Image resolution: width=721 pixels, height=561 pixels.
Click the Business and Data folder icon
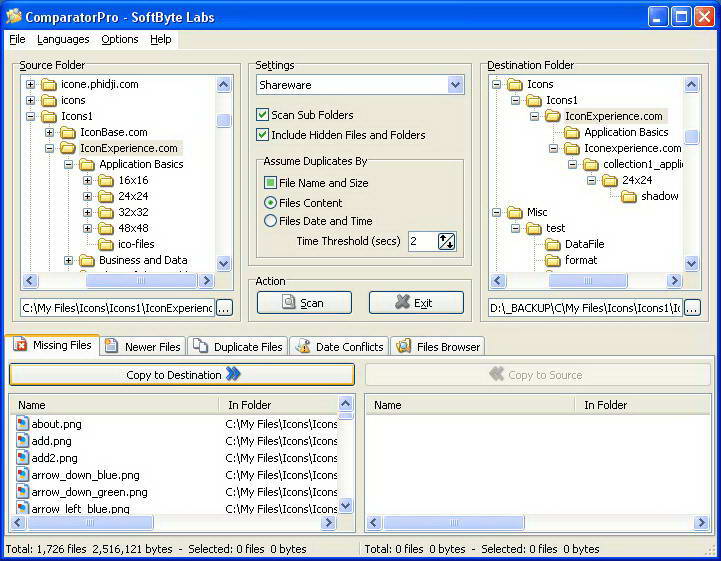click(86, 261)
